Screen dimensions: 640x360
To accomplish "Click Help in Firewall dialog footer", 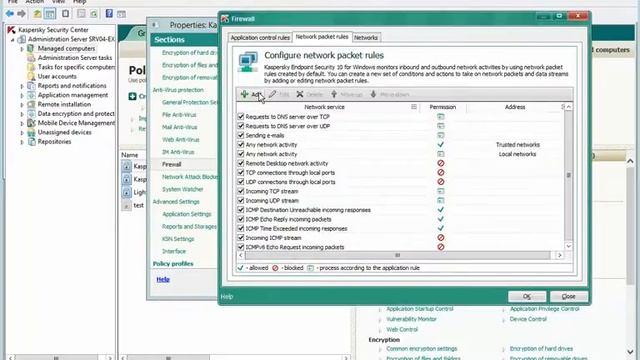I will [227, 297].
